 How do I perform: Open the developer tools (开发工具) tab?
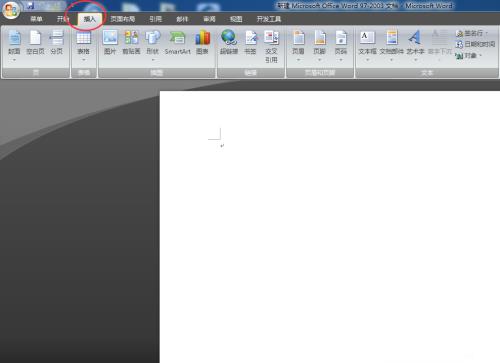pos(269,19)
